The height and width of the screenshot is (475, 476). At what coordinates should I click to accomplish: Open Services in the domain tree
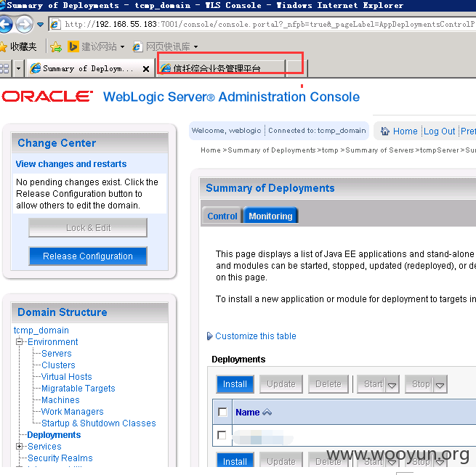44,446
